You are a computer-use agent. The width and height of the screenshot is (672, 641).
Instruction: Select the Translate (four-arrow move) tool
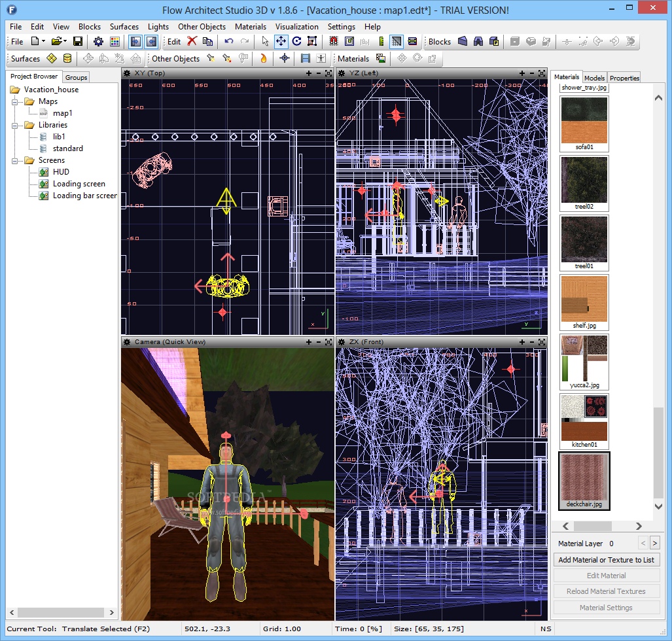(281, 42)
